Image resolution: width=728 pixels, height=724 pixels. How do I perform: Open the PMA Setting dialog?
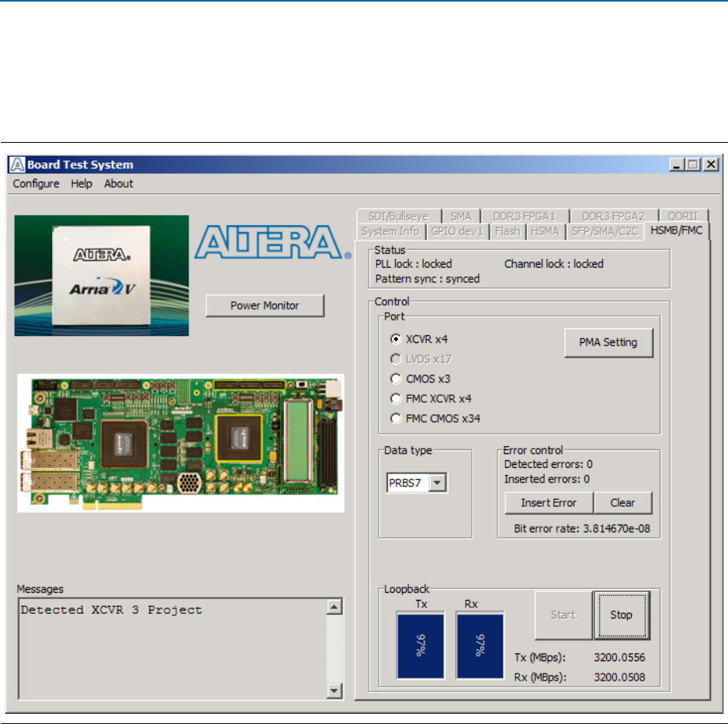[608, 342]
